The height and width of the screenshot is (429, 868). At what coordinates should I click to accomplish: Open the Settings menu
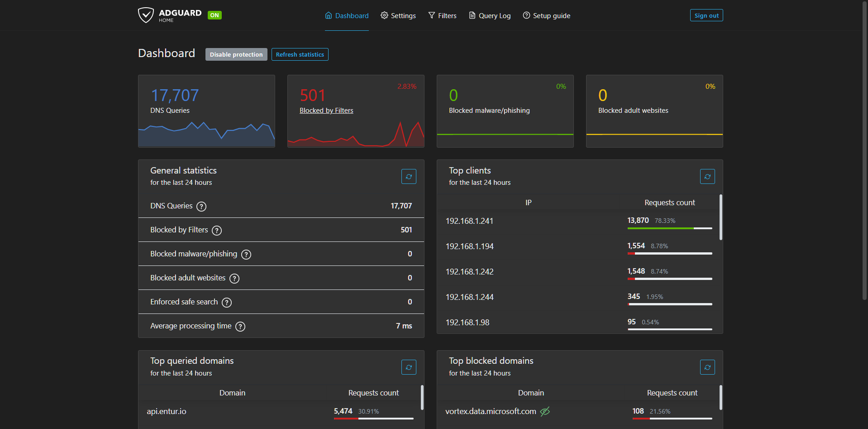coord(398,15)
